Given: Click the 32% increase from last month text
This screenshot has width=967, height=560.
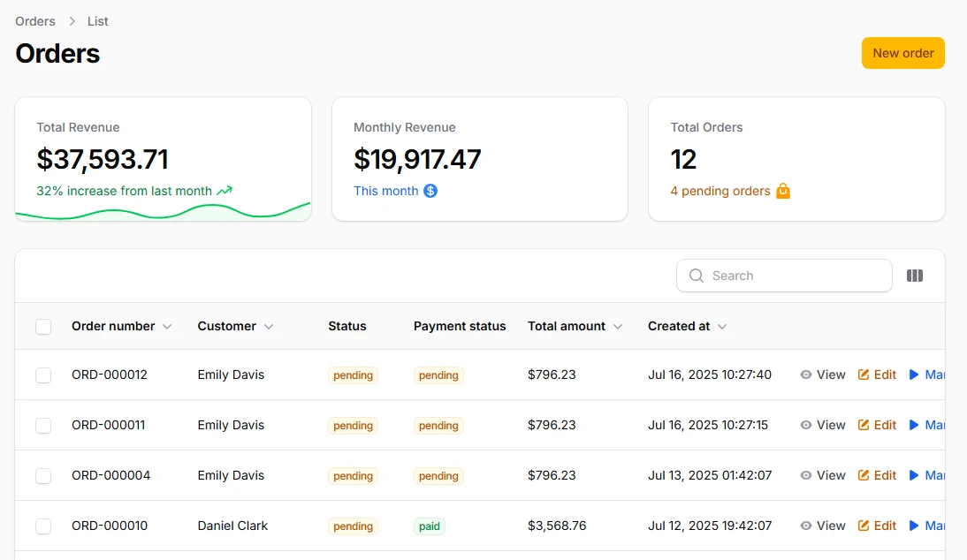Looking at the screenshot, I should [124, 191].
